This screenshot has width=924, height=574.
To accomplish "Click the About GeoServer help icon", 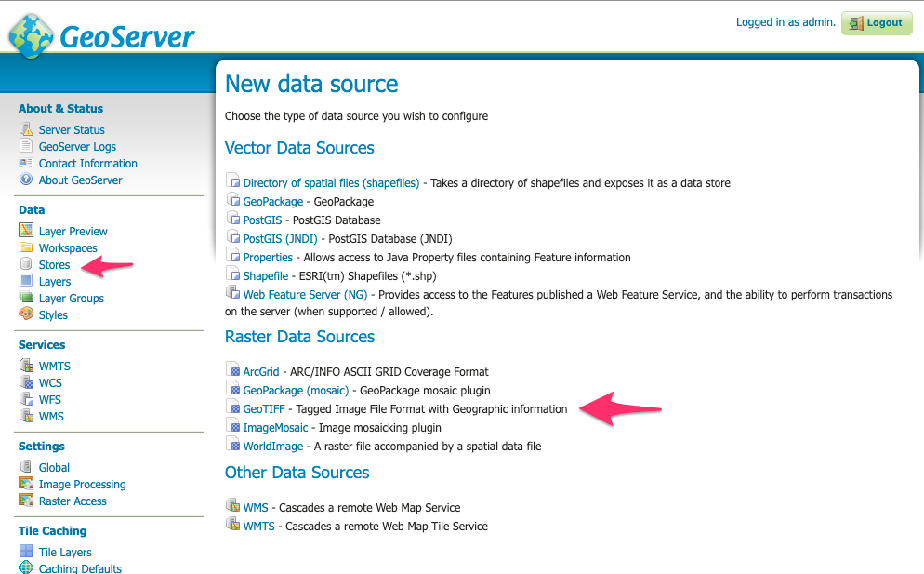I will 26,180.
